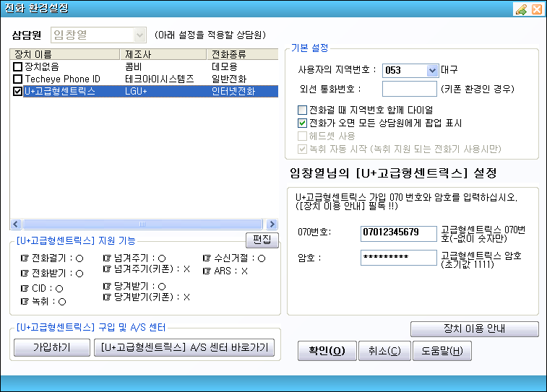Click the 외선 통화번호 input field
The image size is (547, 392).
click(x=410, y=89)
